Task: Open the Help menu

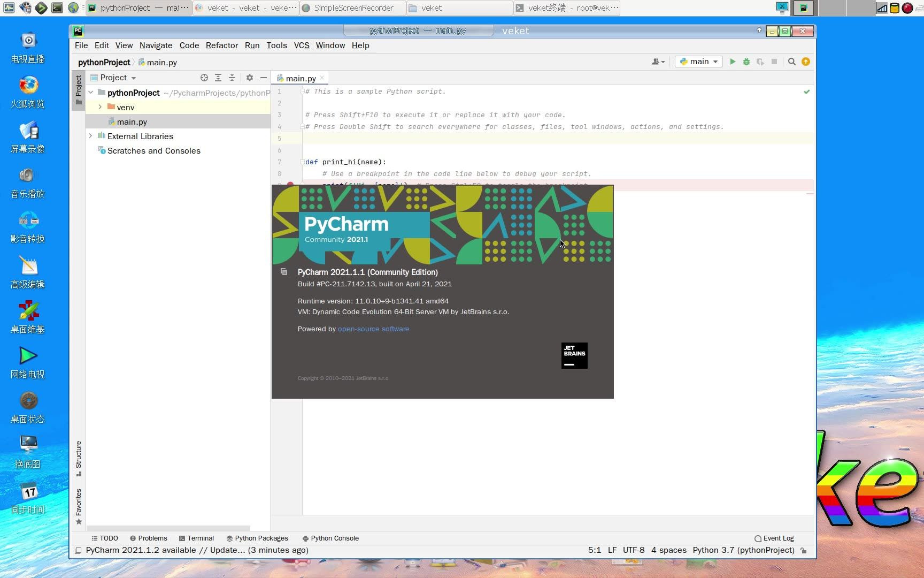Action: pos(360,45)
